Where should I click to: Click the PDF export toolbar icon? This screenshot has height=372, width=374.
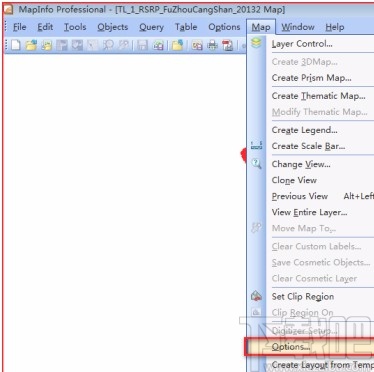point(228,45)
